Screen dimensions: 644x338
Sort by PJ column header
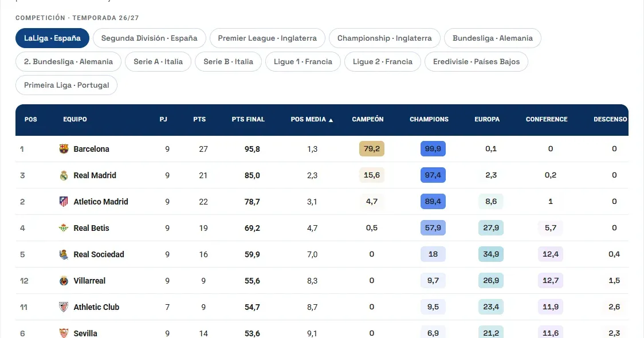click(x=163, y=119)
